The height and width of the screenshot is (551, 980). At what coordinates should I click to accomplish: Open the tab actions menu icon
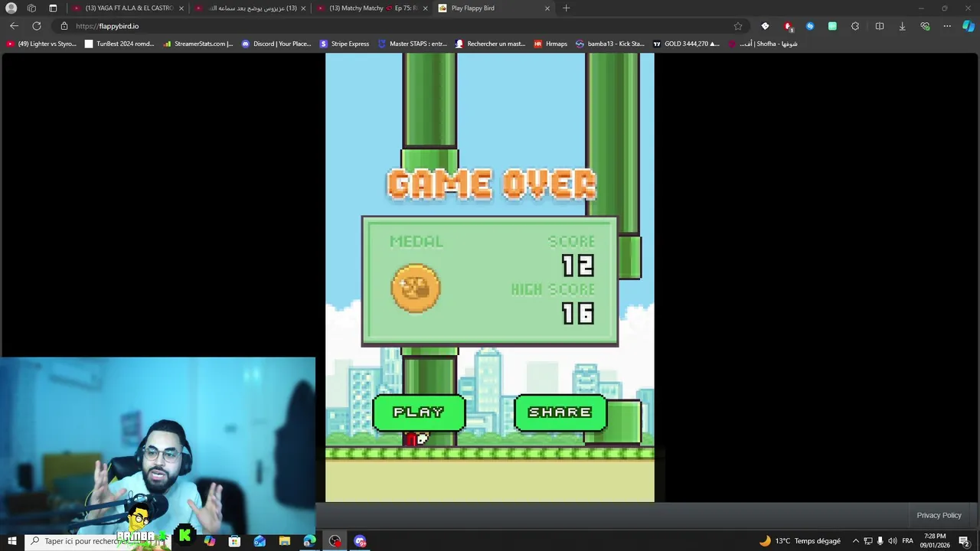(x=53, y=8)
